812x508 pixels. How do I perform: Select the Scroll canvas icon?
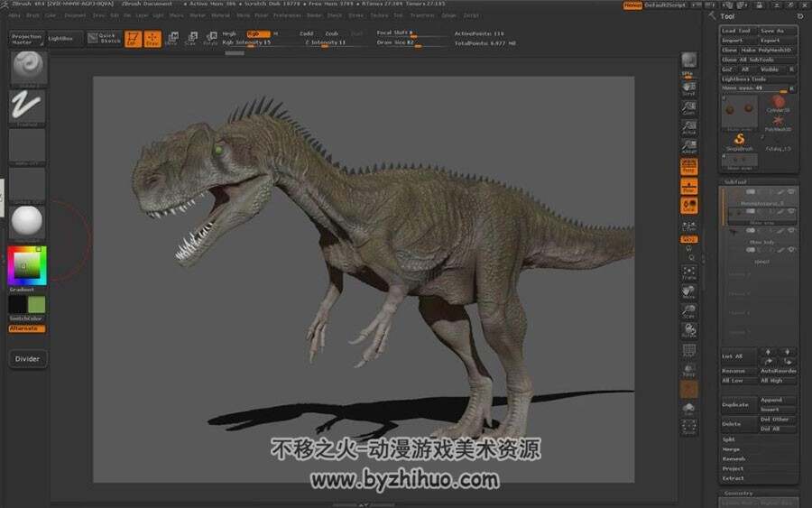(688, 88)
